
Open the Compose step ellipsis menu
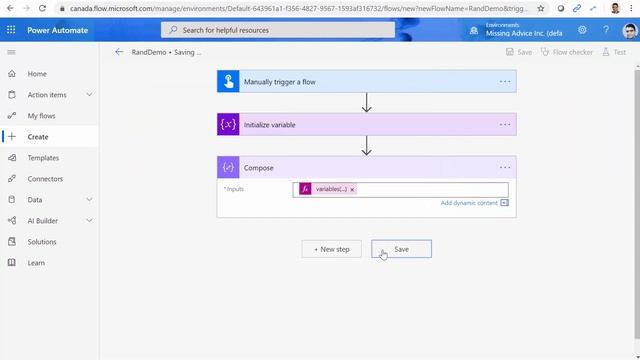point(505,167)
